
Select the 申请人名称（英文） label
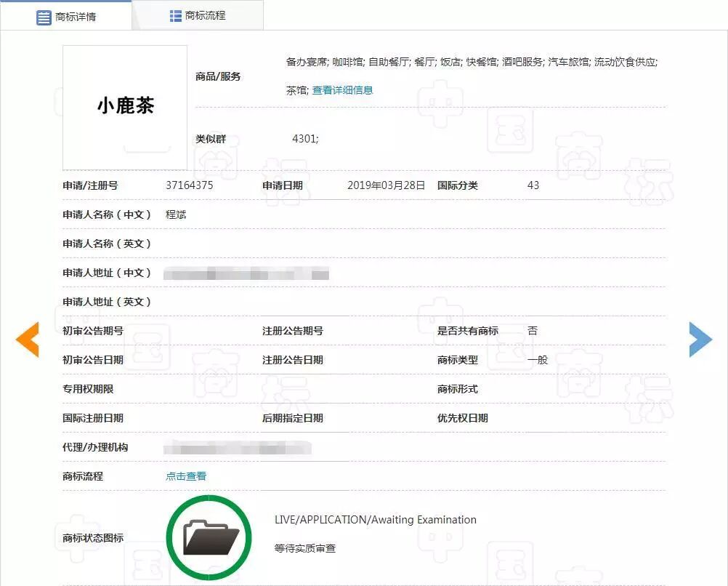[x=107, y=244]
